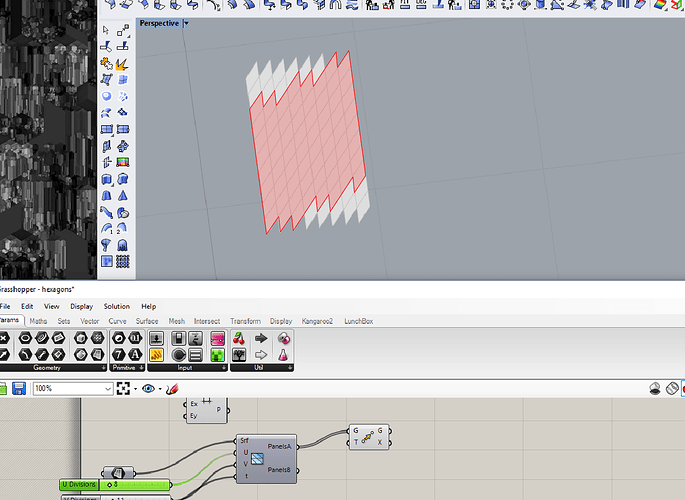Select the U Divisions slider label

(x=79, y=484)
